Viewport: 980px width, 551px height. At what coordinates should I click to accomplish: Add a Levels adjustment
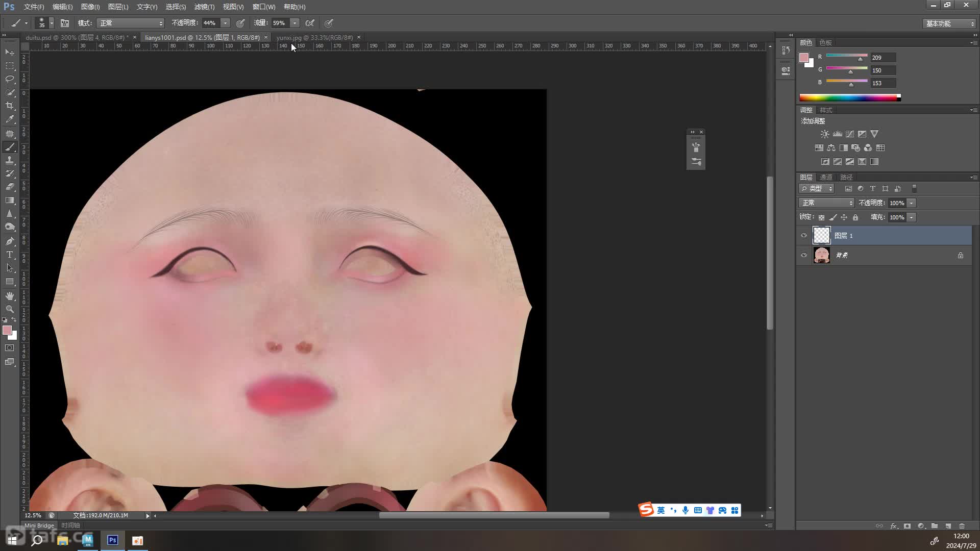[837, 134]
